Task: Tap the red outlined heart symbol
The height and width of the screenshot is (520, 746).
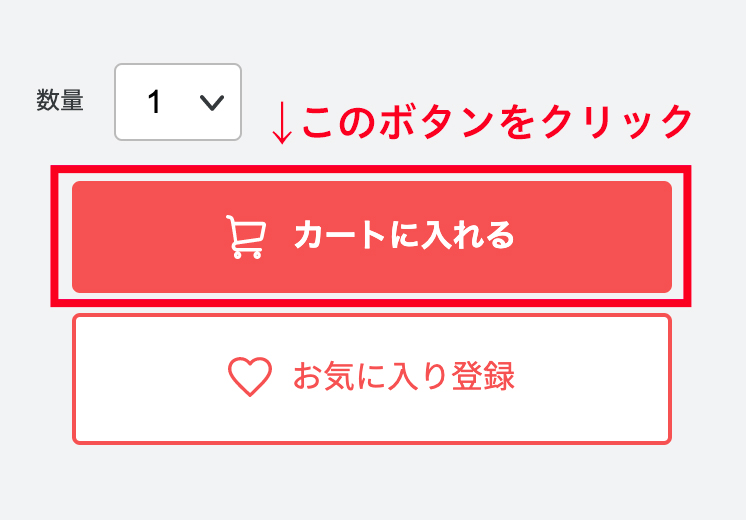Action: pyautogui.click(x=250, y=377)
